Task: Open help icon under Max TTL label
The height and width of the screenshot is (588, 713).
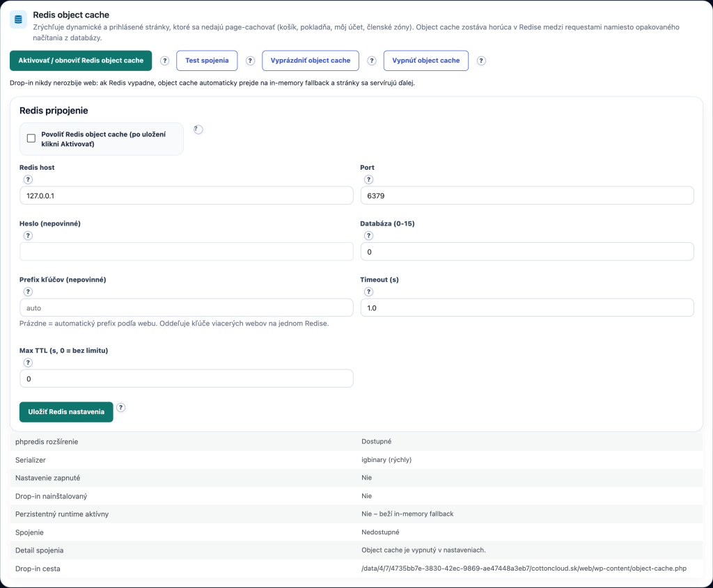Action: 28,363
